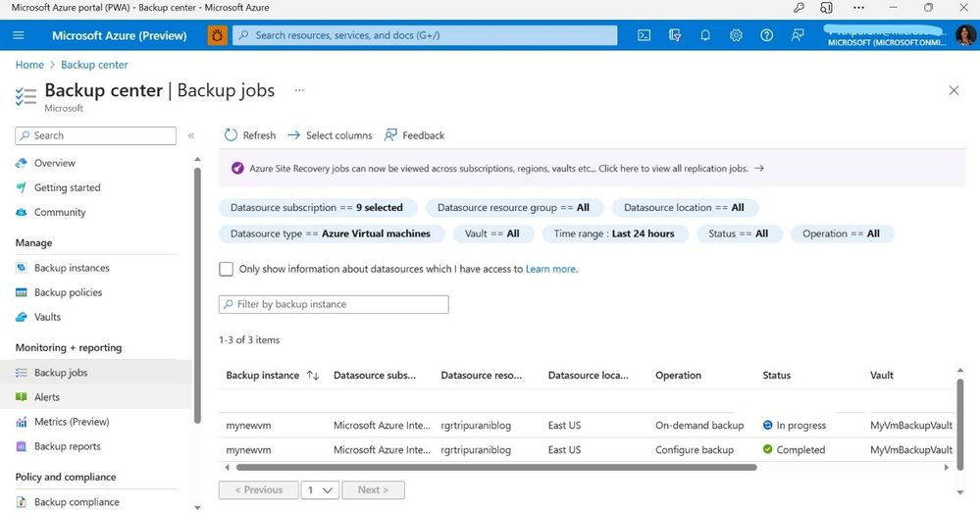Click the Getting started icon
Image resolution: width=980 pixels, height=513 pixels.
coord(22,187)
